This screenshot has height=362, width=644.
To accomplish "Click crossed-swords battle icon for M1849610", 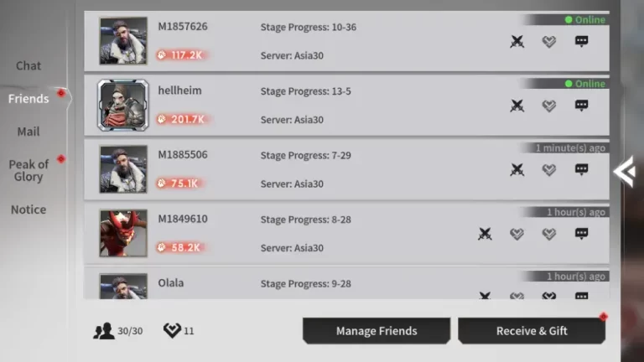I will (485, 234).
